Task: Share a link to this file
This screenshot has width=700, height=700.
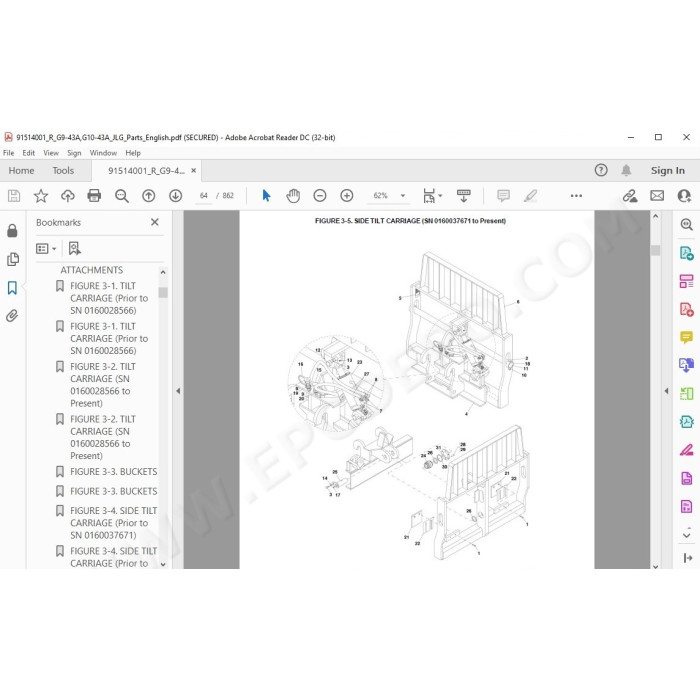Action: 630,196
